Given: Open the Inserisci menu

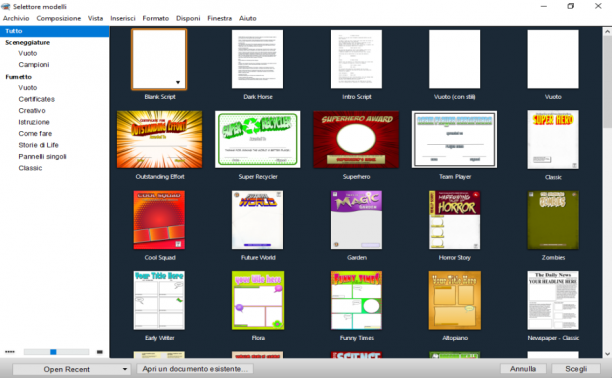Looking at the screenshot, I should click(x=123, y=18).
